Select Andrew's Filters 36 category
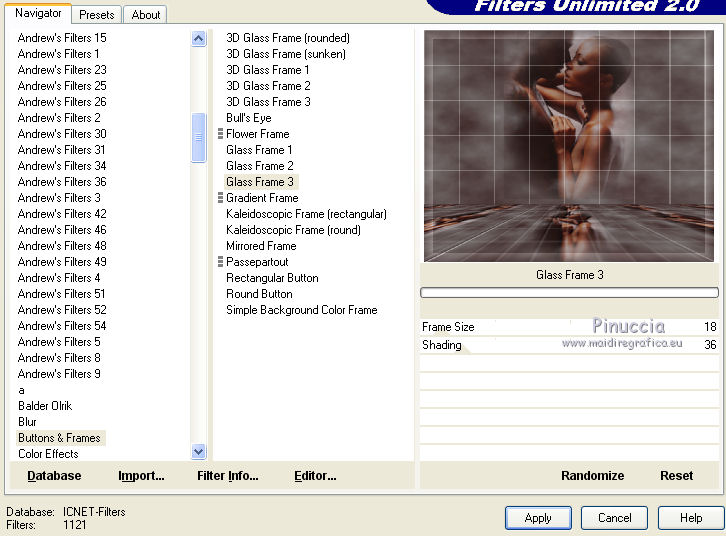The height and width of the screenshot is (536, 726). [x=62, y=181]
